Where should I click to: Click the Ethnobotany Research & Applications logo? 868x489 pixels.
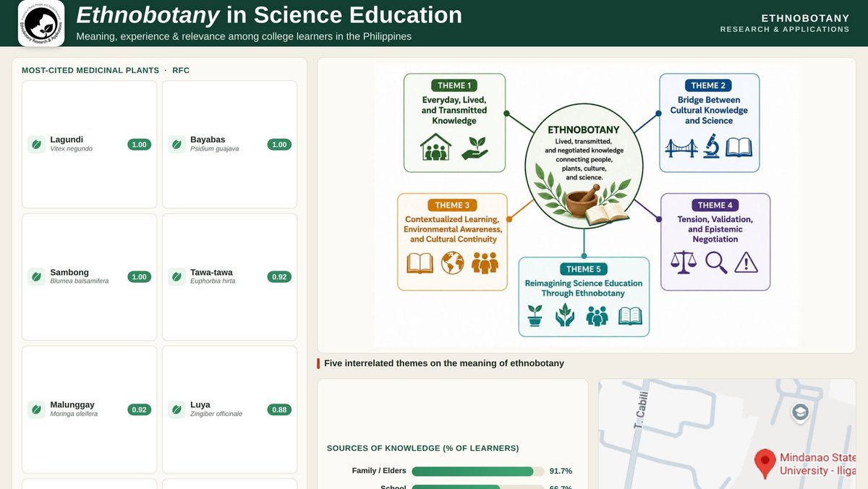tap(41, 23)
